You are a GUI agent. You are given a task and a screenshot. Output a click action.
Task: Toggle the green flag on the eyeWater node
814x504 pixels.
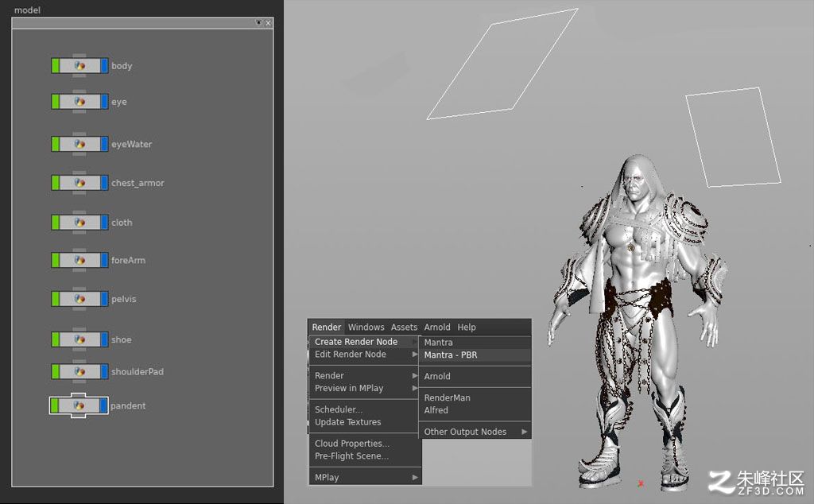[56, 144]
